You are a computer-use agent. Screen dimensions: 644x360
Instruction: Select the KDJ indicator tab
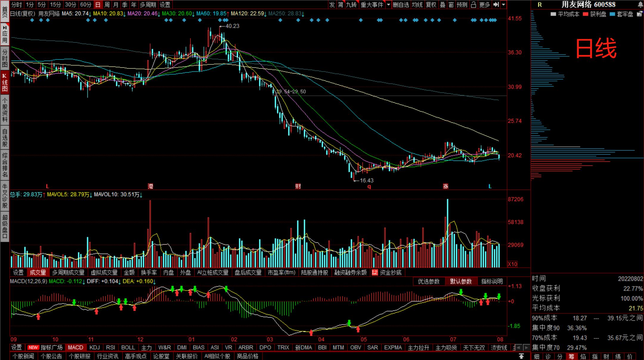(x=95, y=347)
